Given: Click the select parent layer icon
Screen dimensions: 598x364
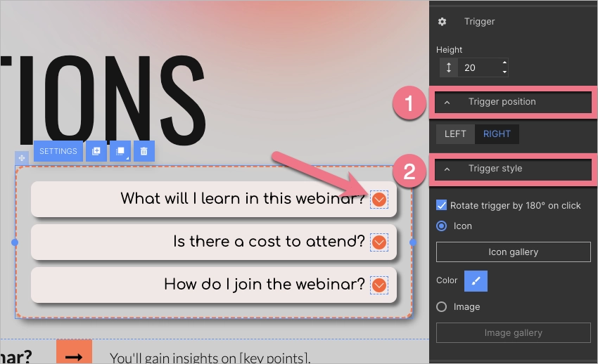Looking at the screenshot, I should pos(120,151).
